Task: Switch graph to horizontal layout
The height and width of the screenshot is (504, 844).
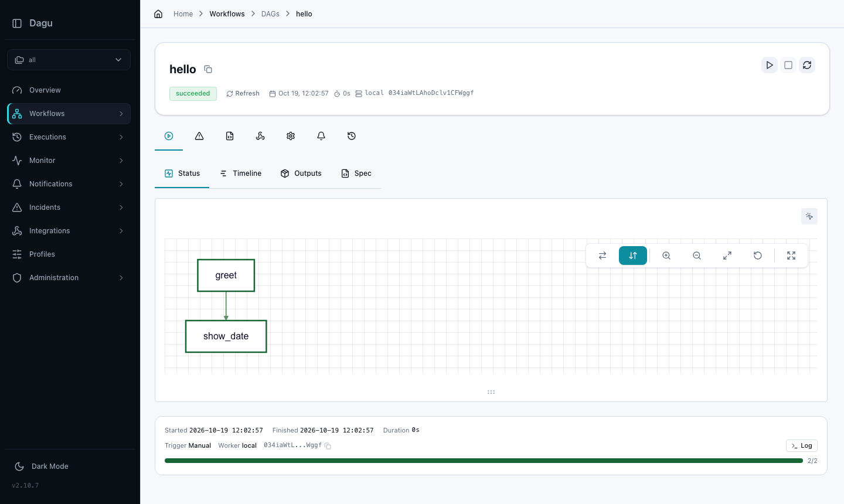Action: click(x=603, y=256)
